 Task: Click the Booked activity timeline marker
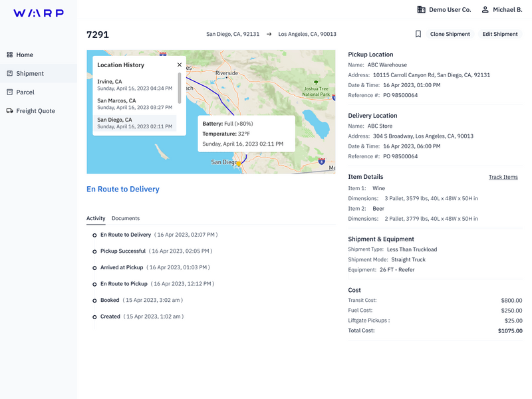pyautogui.click(x=94, y=301)
